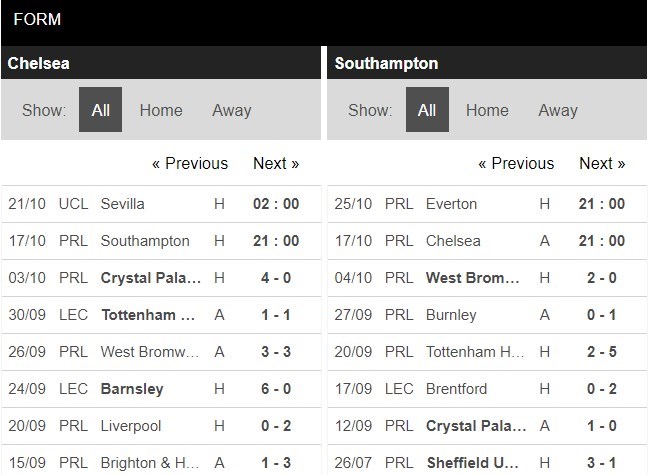The image size is (649, 475).
Task: Go to Previous Chelsea matches
Action: (x=190, y=163)
